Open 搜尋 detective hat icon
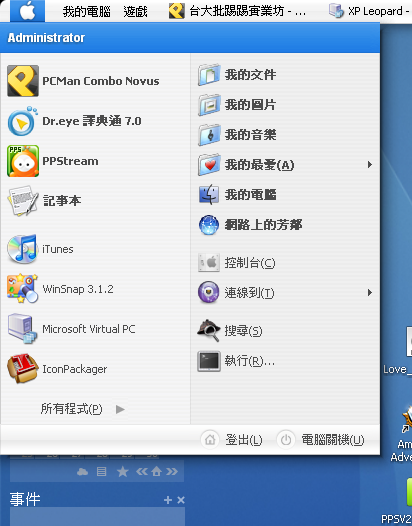 (x=209, y=330)
